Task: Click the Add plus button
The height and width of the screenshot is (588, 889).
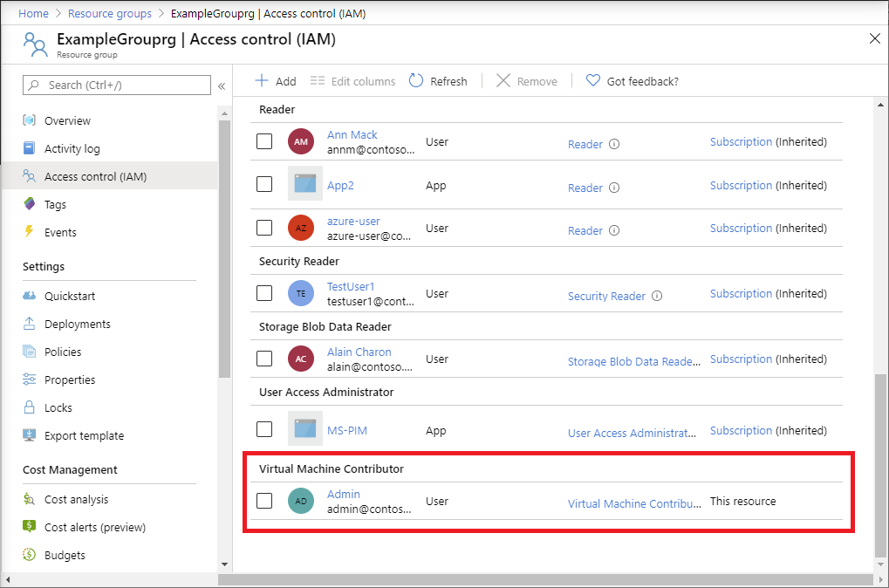Action: (x=276, y=81)
